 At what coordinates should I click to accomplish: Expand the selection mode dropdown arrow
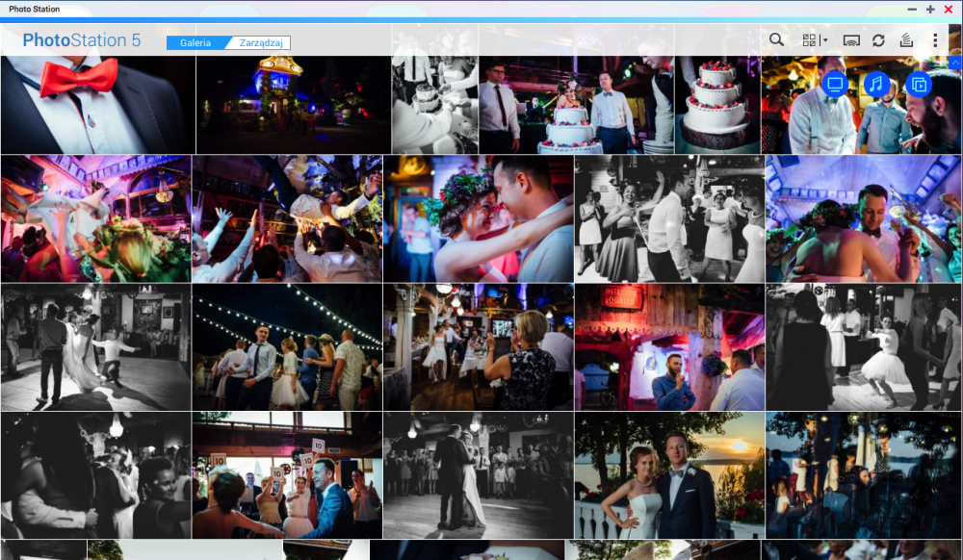click(x=825, y=40)
